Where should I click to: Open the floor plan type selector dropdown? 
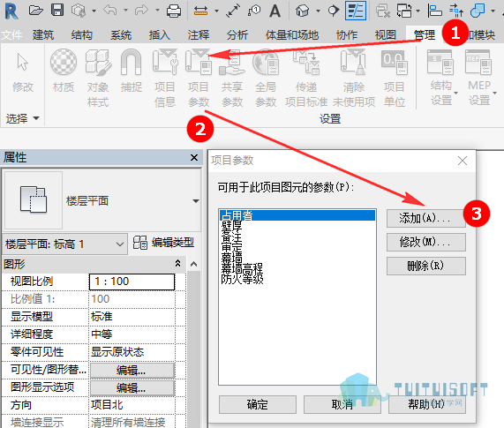(x=196, y=201)
